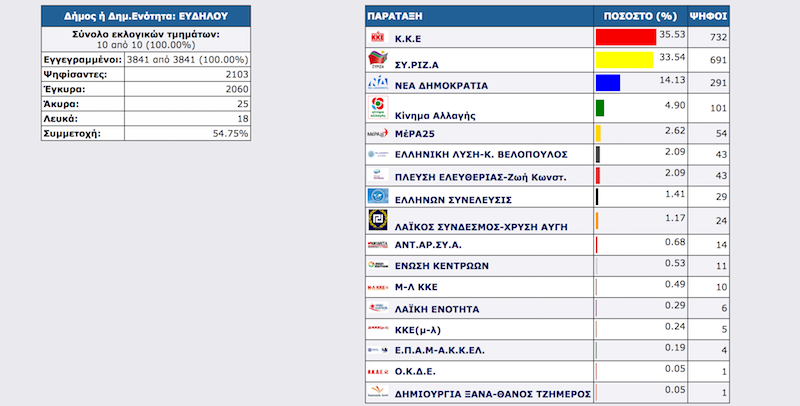The height and width of the screenshot is (406, 800).
Task: Select the ΠΑΡΑΤΑΞΗ column header
Action: 392,17
